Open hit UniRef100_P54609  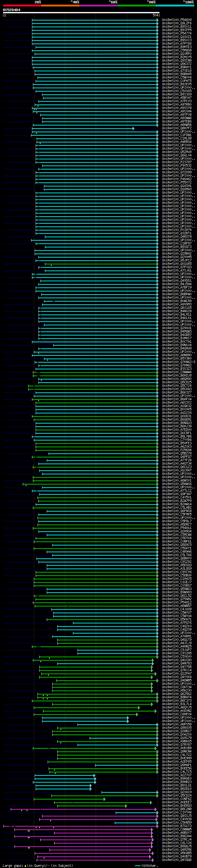click(176, 20)
